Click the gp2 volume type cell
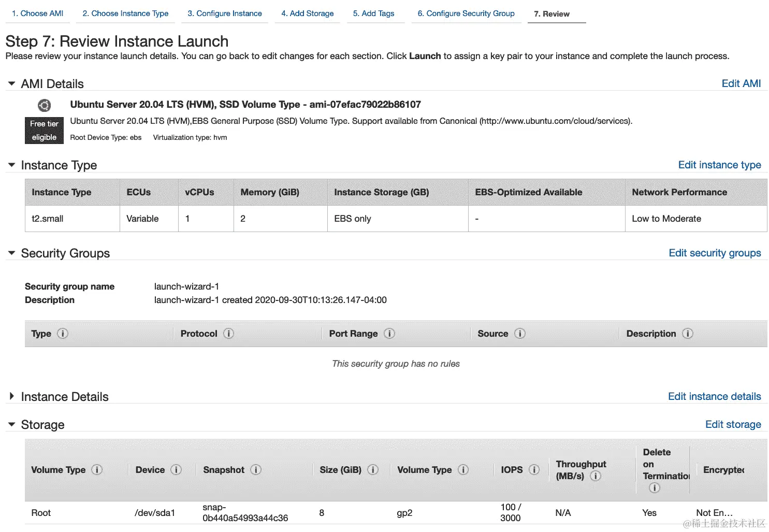This screenshot has width=769, height=532. tap(404, 513)
